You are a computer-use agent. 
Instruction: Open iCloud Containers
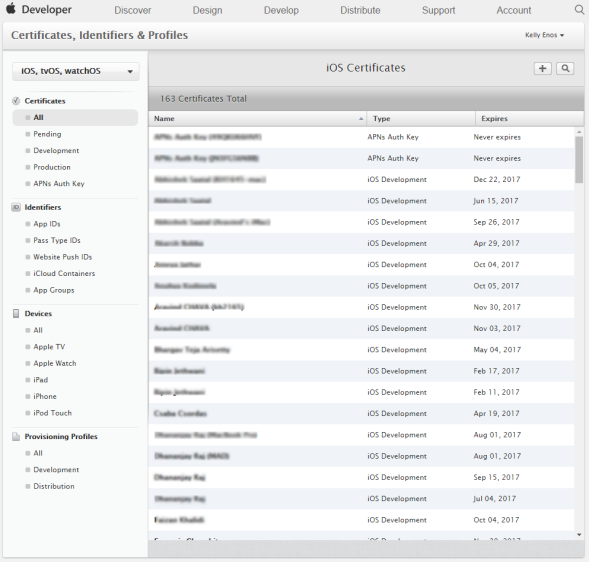pos(64,273)
